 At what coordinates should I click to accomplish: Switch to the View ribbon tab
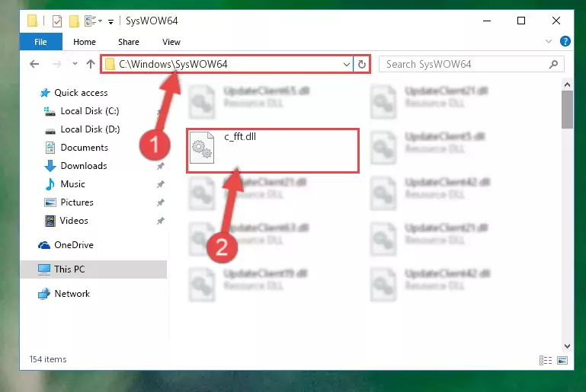click(171, 42)
